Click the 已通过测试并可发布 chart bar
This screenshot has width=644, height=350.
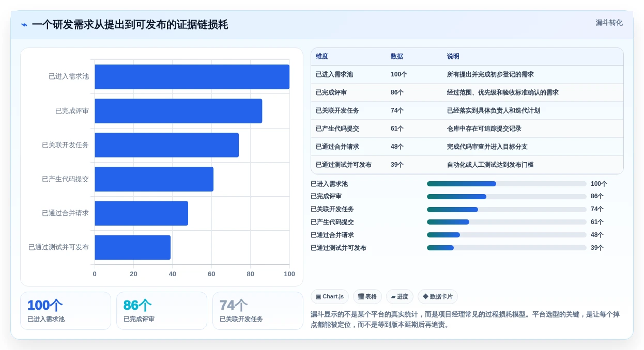(132, 247)
